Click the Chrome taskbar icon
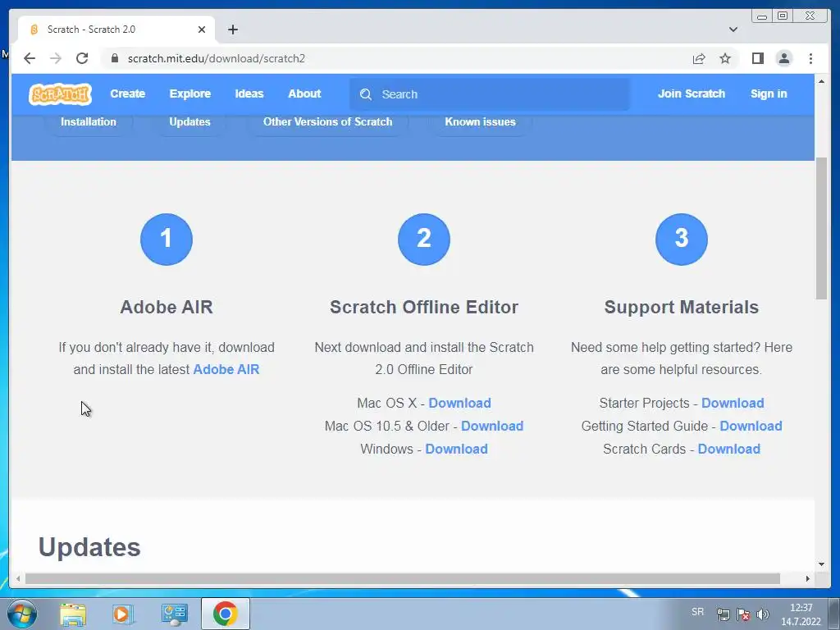The width and height of the screenshot is (840, 630). pyautogui.click(x=225, y=614)
